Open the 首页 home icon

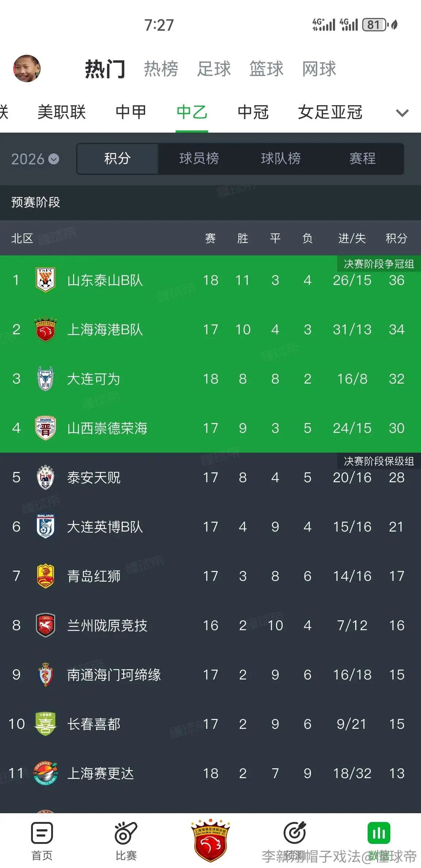coord(42,833)
